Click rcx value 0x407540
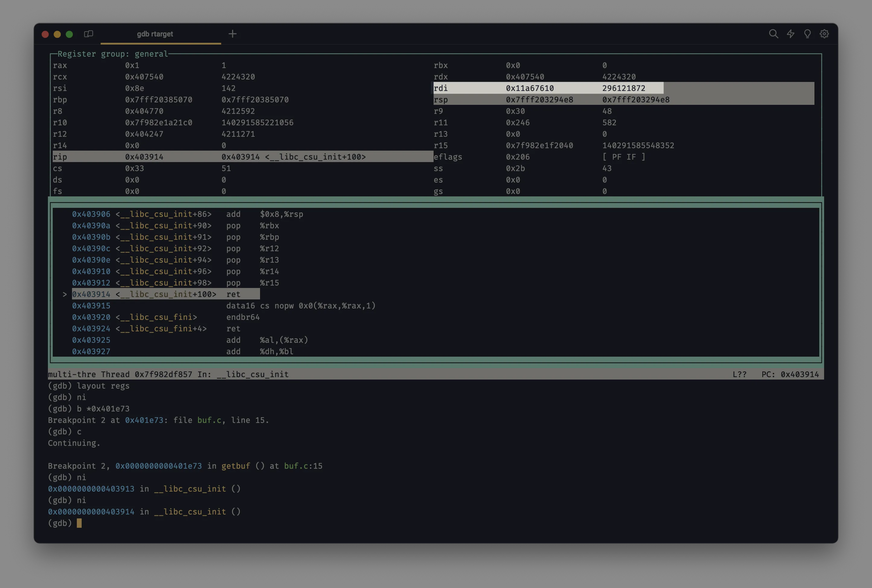 pos(144,77)
